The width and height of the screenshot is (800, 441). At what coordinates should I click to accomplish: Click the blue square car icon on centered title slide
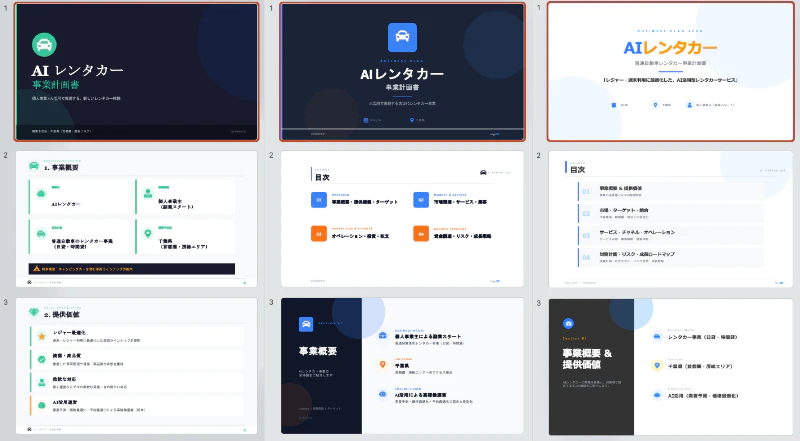(402, 37)
